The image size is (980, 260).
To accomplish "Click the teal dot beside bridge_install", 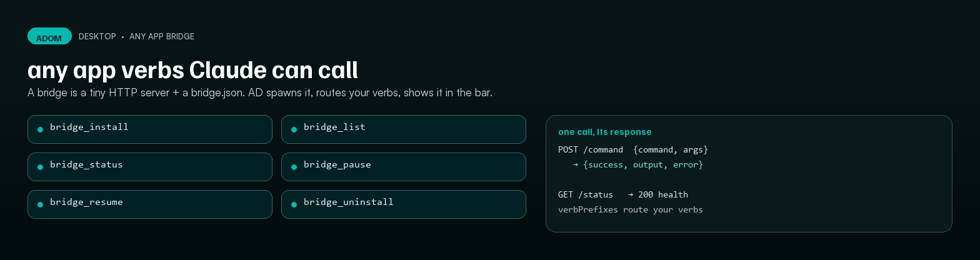I will coord(41,129).
